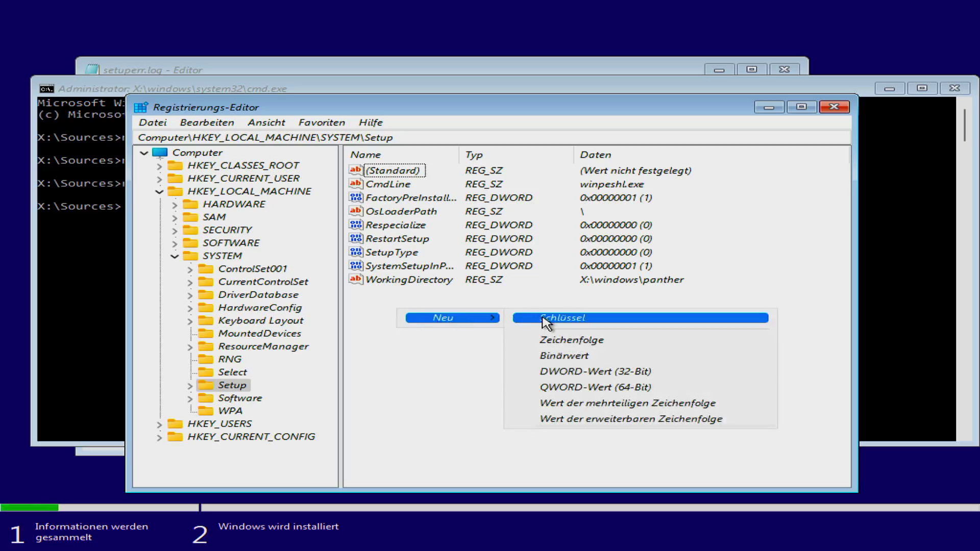Click the WPA folder icon

[206, 411]
